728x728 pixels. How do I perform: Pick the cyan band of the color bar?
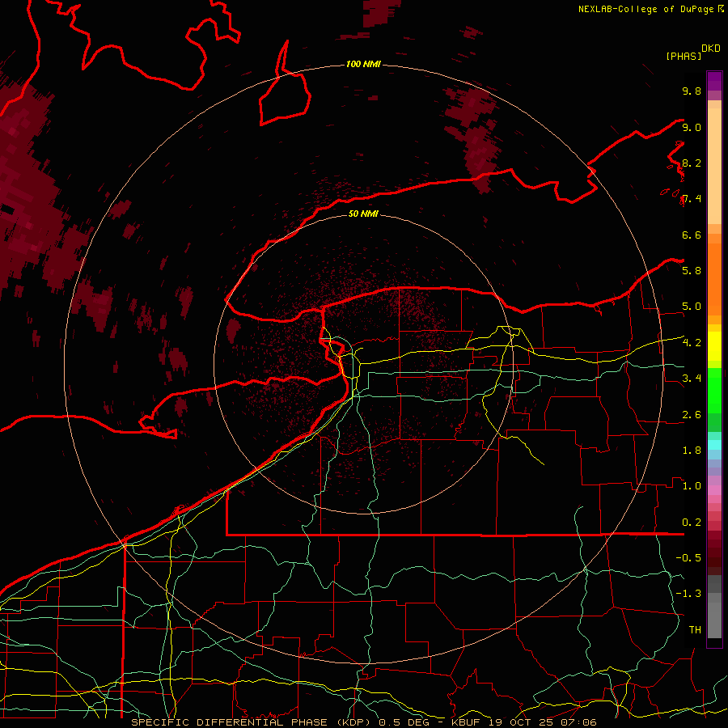pyautogui.click(x=714, y=445)
